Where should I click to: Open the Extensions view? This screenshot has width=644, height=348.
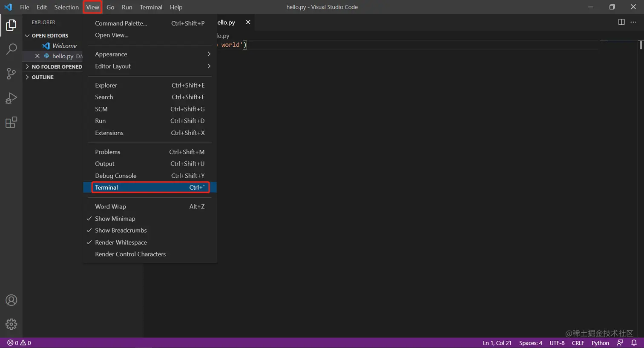[11, 123]
